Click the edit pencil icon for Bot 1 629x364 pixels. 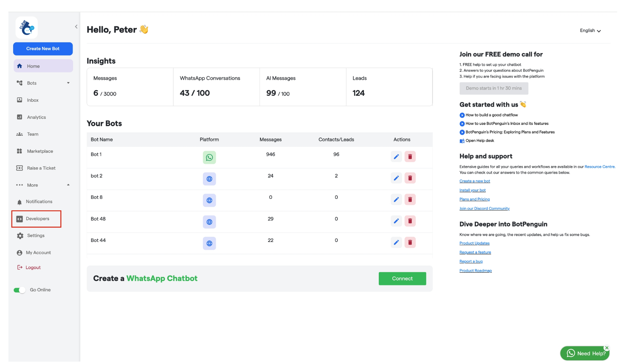[x=396, y=156]
